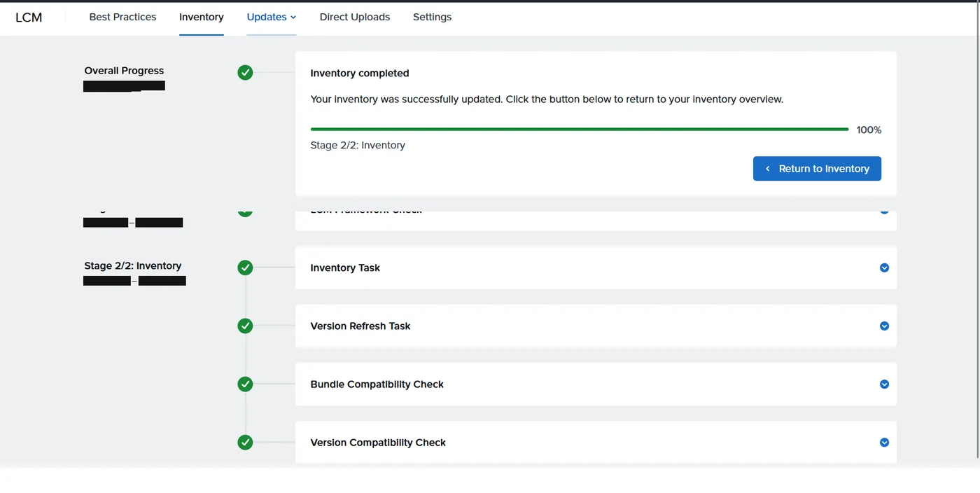Click the green inventory progress bar
Viewport: 980px width, 493px height.
pyautogui.click(x=580, y=130)
